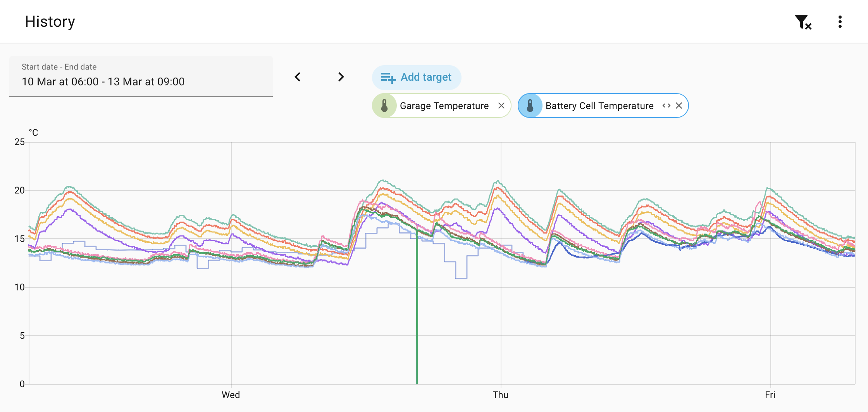Click the History page title
The height and width of the screenshot is (412, 868).
(x=50, y=22)
